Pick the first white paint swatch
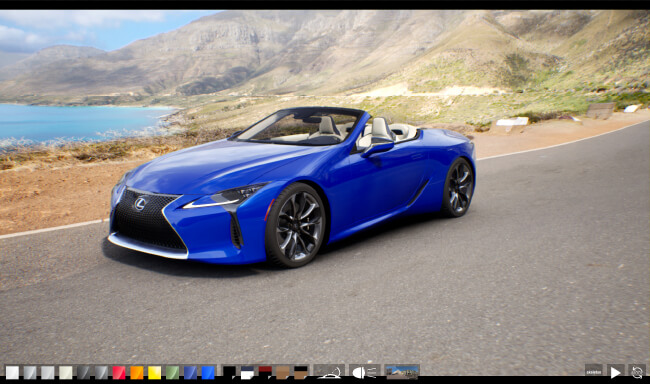 click(x=12, y=372)
